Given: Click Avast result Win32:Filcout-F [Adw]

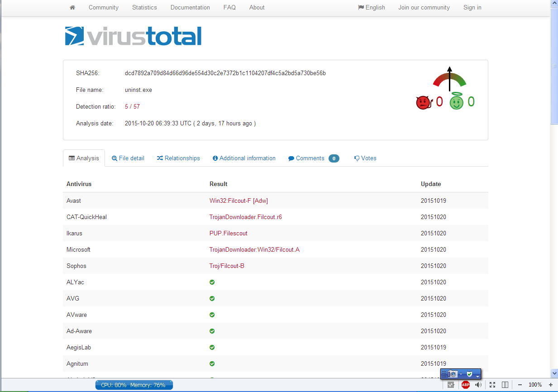Looking at the screenshot, I should point(238,201).
